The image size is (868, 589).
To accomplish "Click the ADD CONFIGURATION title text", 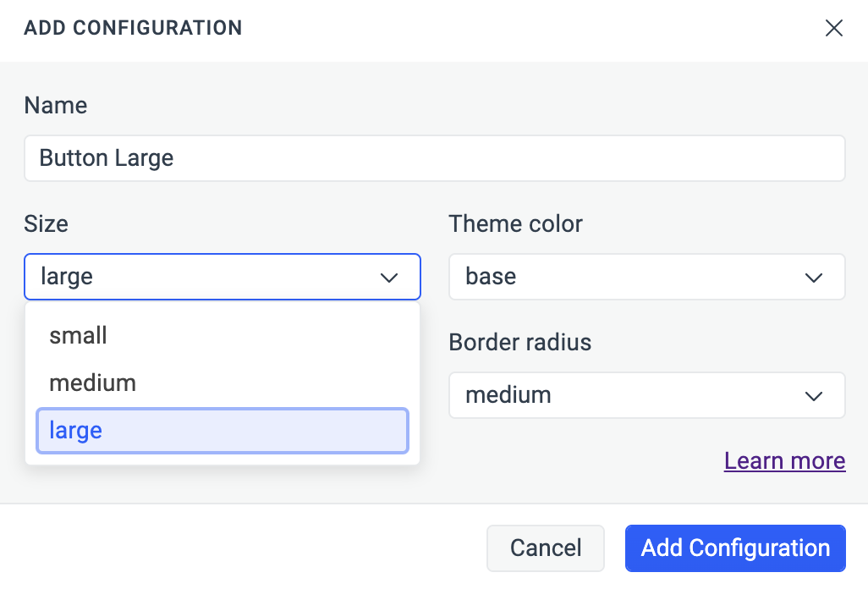I will click(133, 28).
